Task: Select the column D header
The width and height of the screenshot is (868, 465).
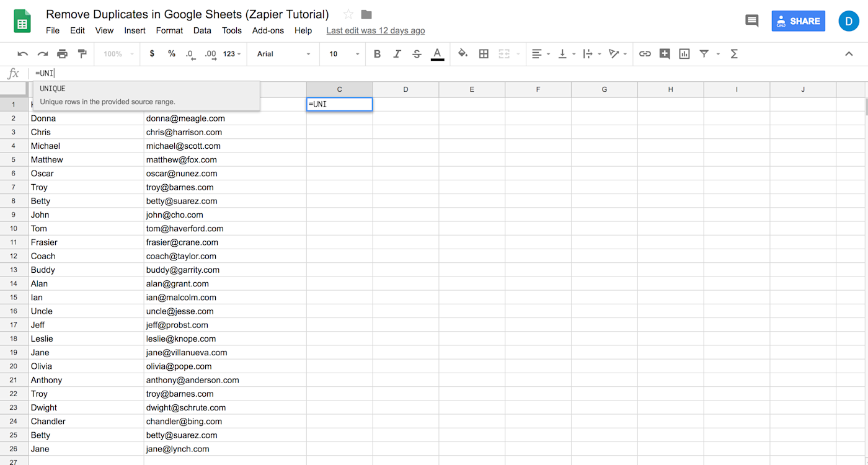Action: (405, 89)
